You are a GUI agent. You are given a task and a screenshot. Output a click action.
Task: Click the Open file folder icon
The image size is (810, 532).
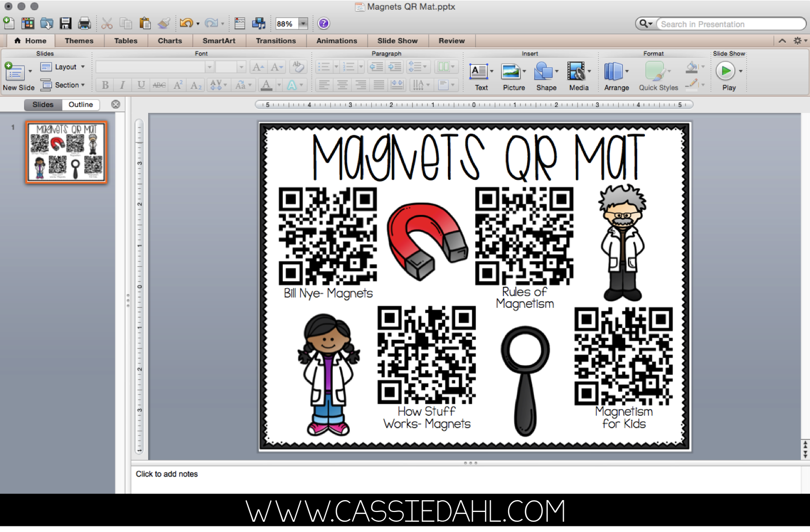point(47,23)
